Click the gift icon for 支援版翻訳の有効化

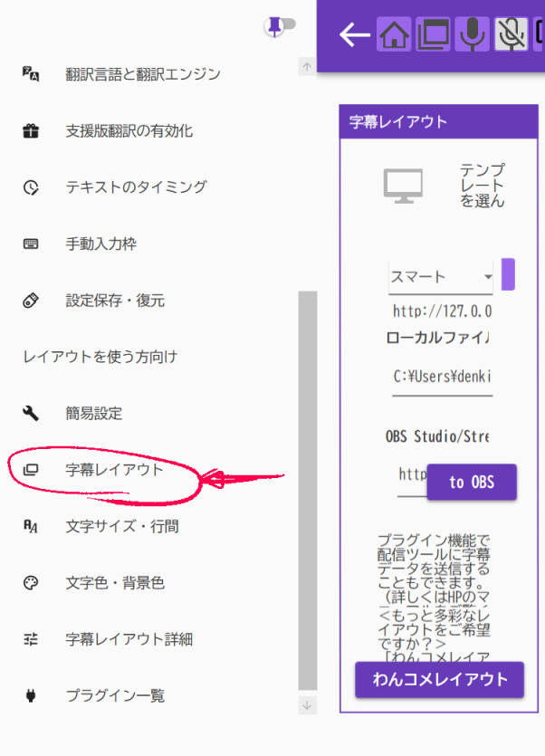click(x=31, y=131)
